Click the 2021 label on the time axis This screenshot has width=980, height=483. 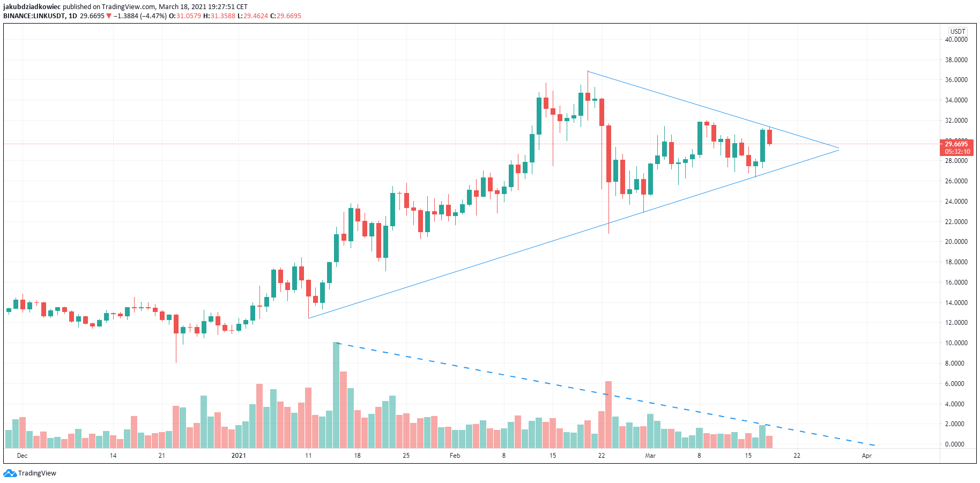tap(239, 456)
